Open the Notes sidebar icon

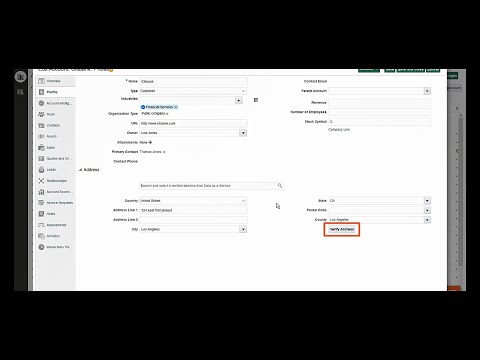click(41, 214)
